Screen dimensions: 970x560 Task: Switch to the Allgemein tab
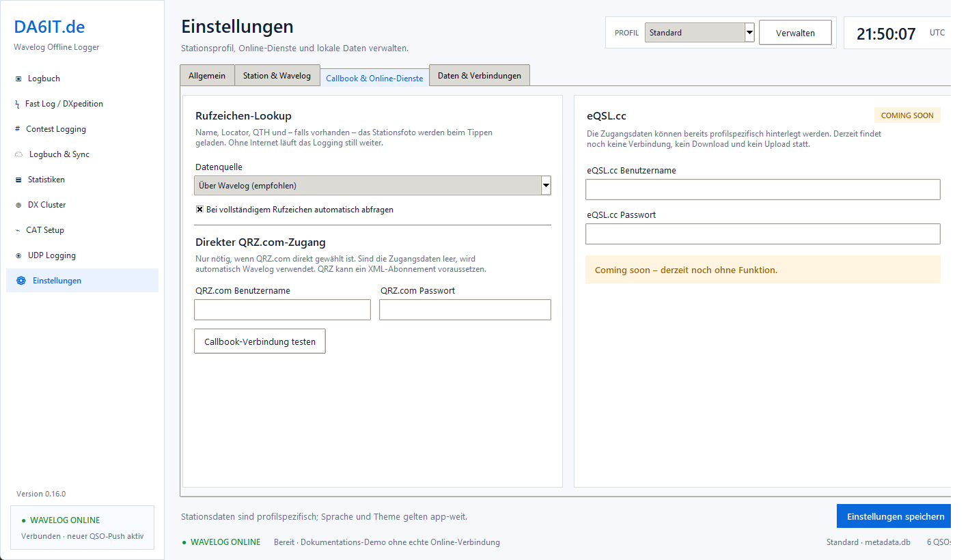click(x=207, y=76)
